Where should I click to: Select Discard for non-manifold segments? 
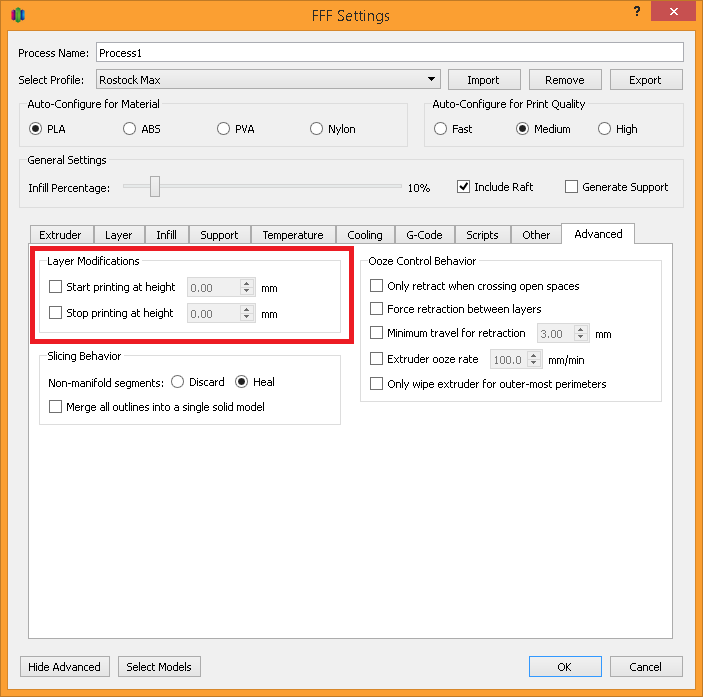click(x=178, y=382)
